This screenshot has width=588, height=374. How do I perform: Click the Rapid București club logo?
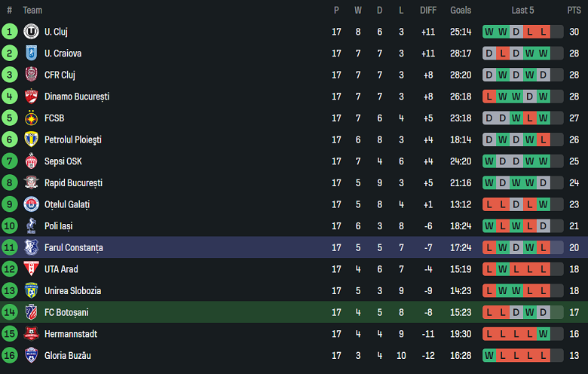point(31,183)
